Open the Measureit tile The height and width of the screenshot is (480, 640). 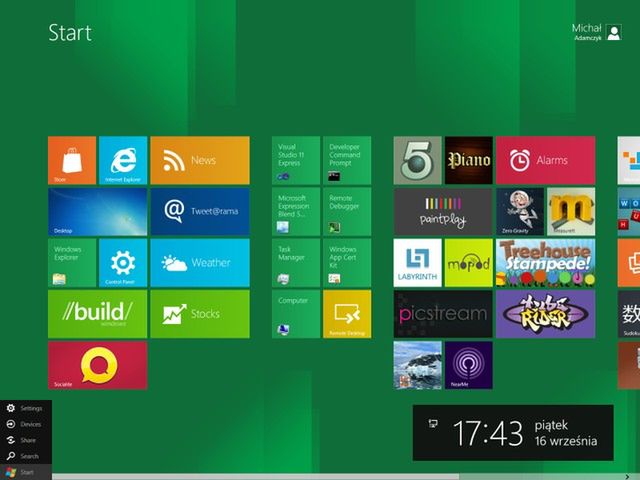click(x=571, y=211)
